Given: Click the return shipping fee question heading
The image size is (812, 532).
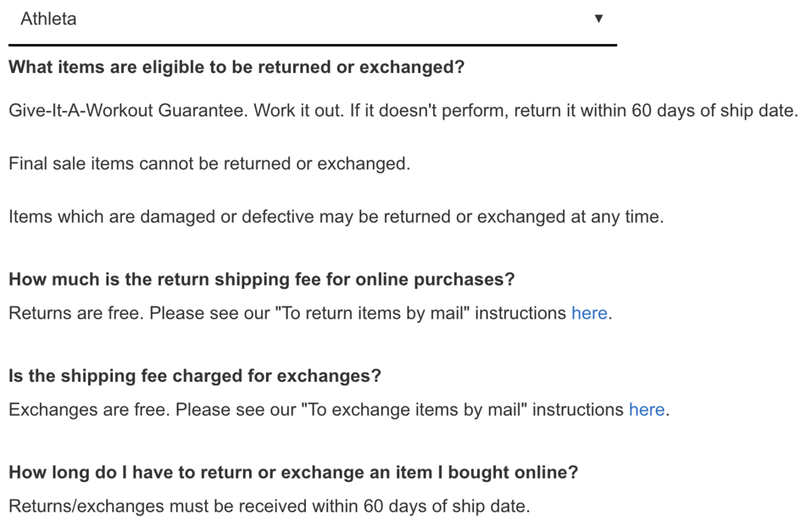Looking at the screenshot, I should click(x=262, y=280).
